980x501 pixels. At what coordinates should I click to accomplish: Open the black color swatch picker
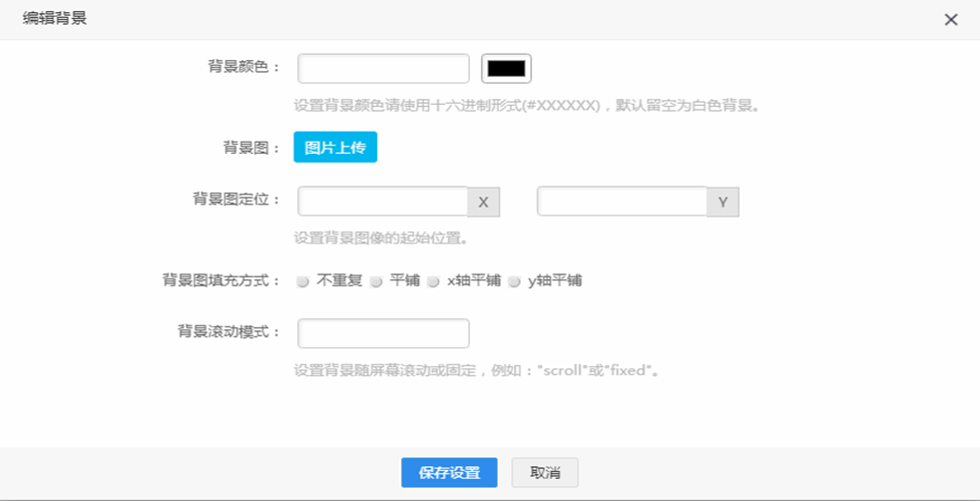coord(506,69)
